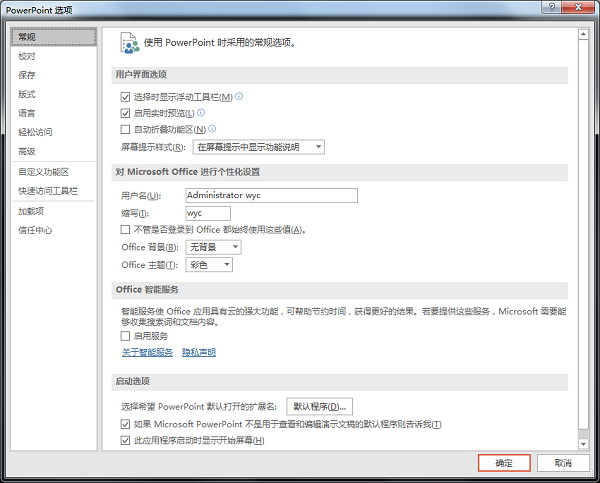Open the 常规 options category

54,37
